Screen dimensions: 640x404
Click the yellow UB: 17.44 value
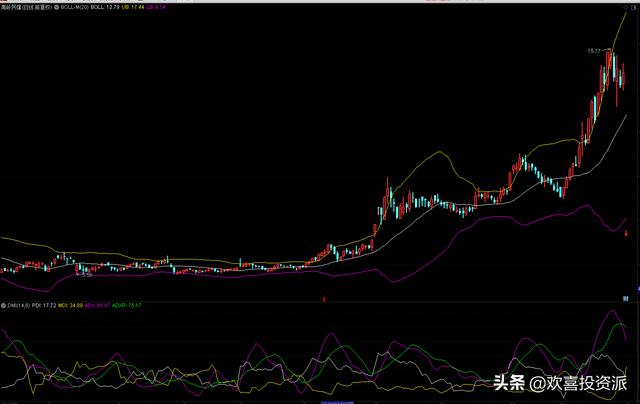coord(133,7)
